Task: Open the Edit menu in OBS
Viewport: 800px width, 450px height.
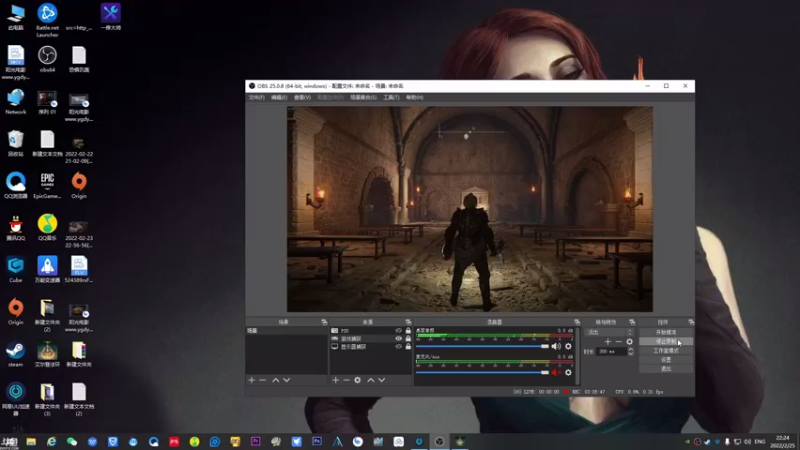Action: [279, 97]
